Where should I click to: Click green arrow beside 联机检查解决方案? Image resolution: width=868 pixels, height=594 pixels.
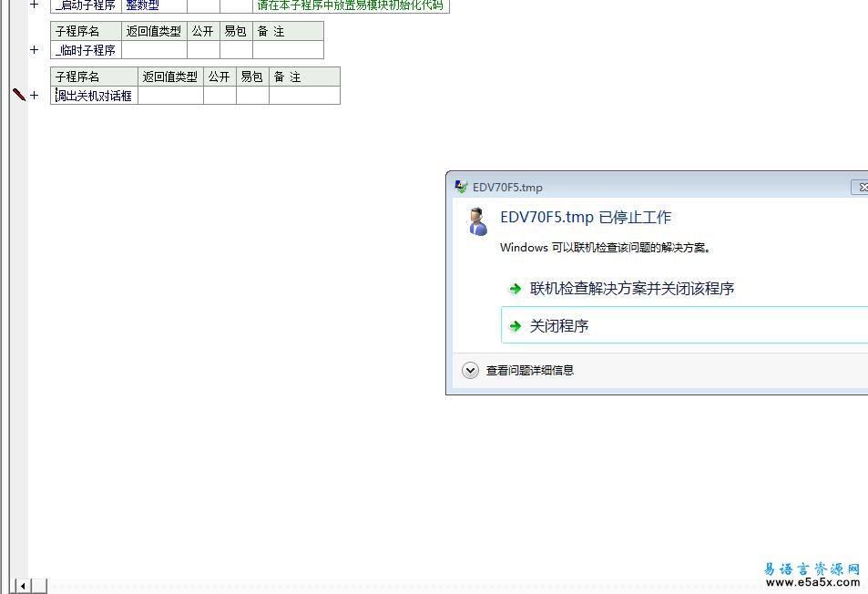point(515,289)
